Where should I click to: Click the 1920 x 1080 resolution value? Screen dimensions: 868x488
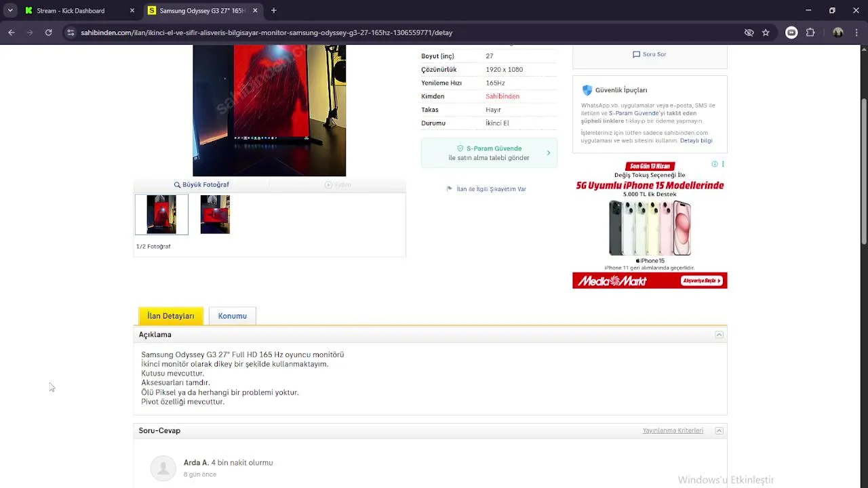click(504, 70)
